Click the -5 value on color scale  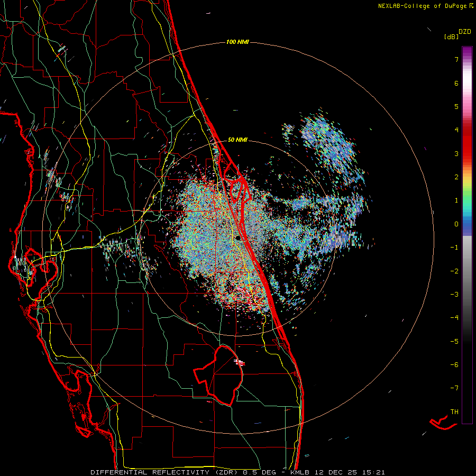tap(454, 342)
